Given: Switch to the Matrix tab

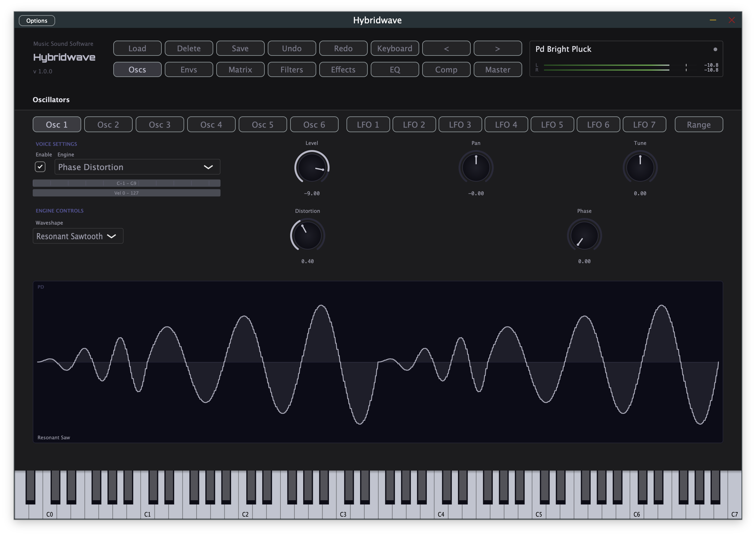Looking at the screenshot, I should (x=240, y=69).
